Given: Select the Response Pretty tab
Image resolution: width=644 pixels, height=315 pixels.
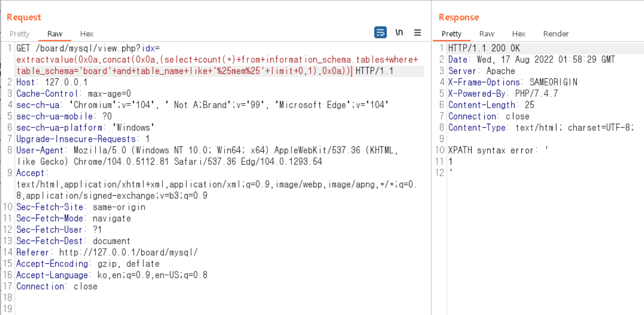Looking at the screenshot, I should [x=451, y=34].
